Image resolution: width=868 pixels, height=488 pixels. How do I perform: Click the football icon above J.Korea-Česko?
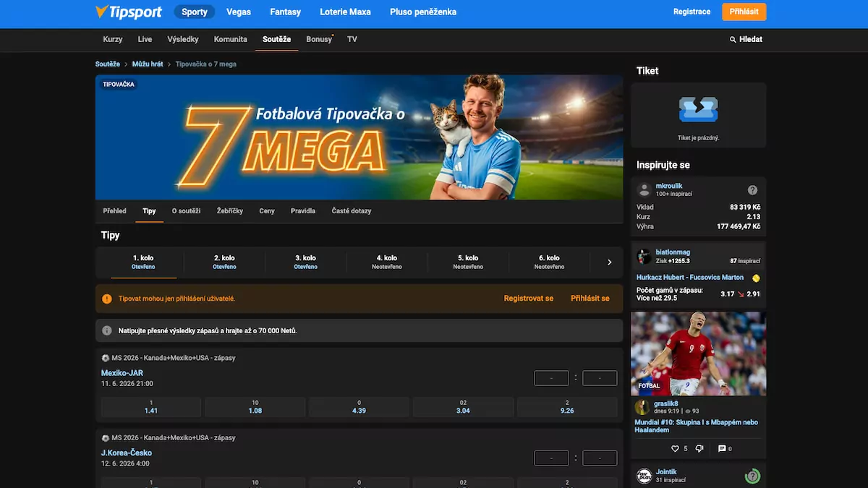105,437
